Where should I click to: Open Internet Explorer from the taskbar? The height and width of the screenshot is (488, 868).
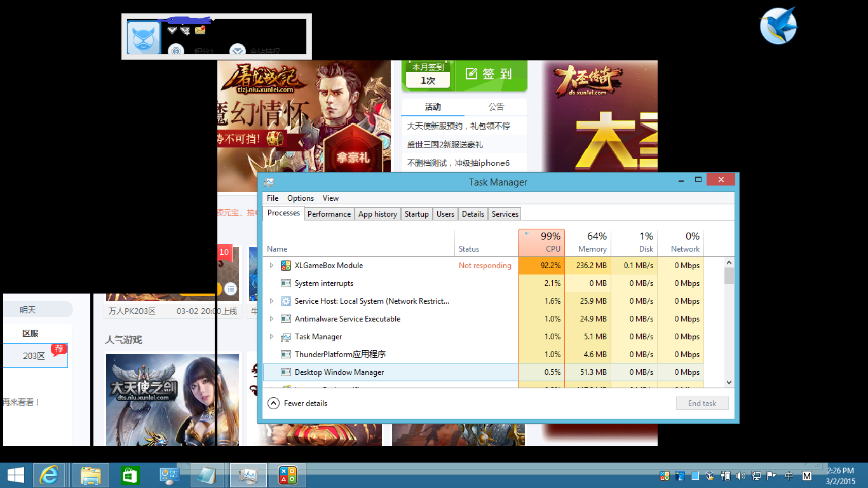pyautogui.click(x=50, y=475)
